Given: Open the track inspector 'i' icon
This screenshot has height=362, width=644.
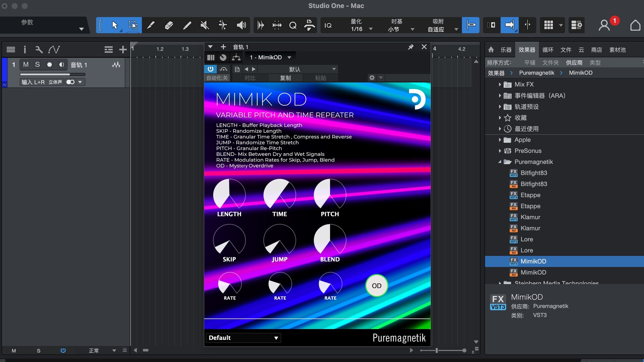Looking at the screenshot, I should pyautogui.click(x=24, y=50).
